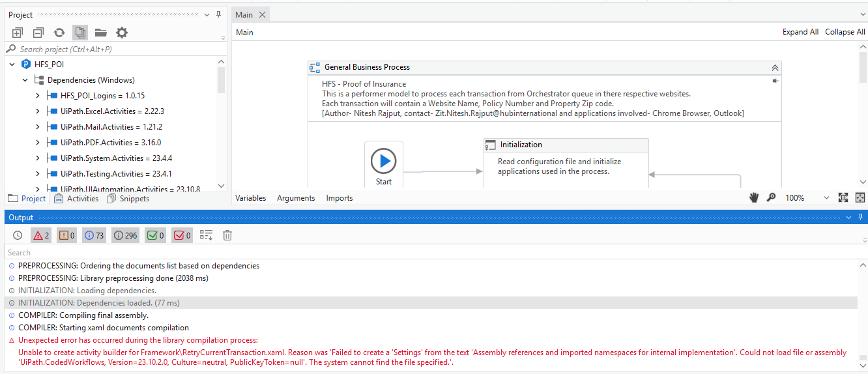Image resolution: width=868 pixels, height=374 pixels.
Task: Collapse Dependencies (Windows) node
Action: 25,80
